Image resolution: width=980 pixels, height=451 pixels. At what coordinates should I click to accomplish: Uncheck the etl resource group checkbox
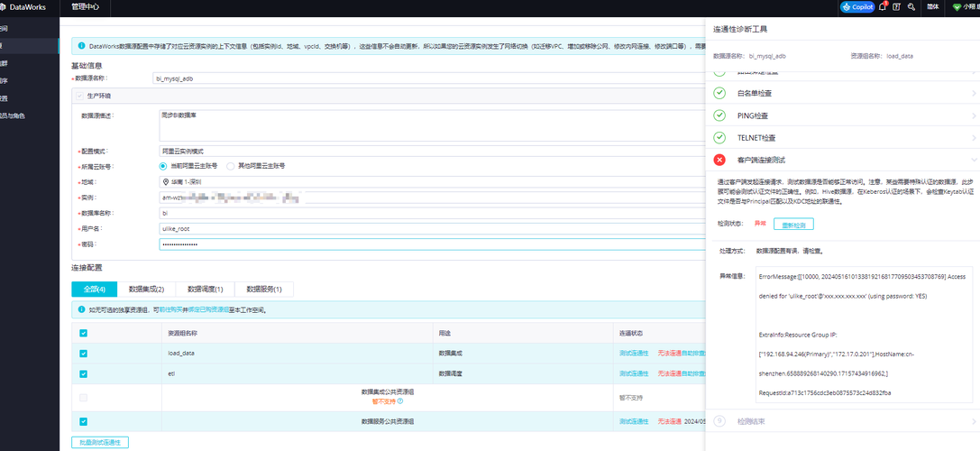(x=84, y=373)
